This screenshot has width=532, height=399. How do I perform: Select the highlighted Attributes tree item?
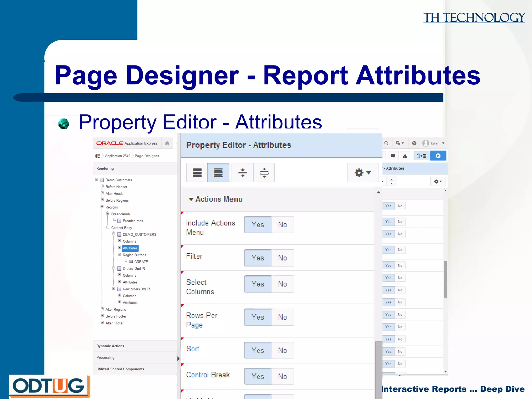pos(130,248)
